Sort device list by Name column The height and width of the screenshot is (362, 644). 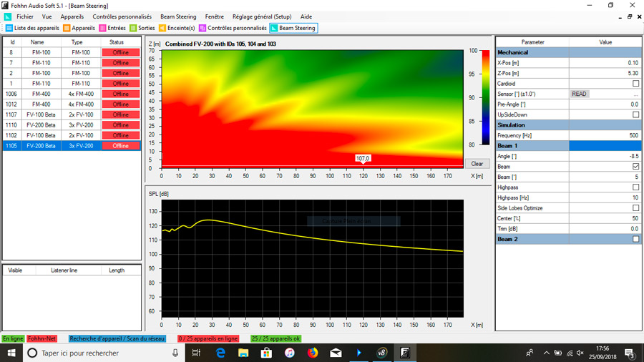[x=37, y=42]
